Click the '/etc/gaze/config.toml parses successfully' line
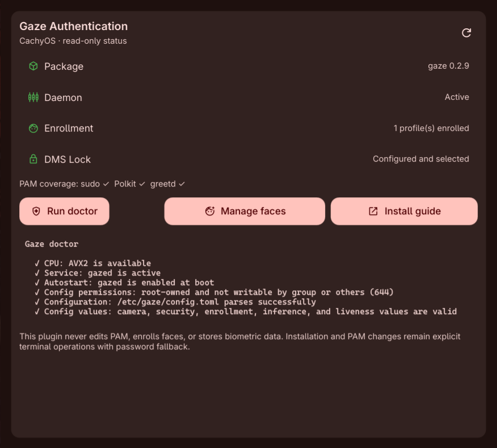Viewport: 497px width, 448px height. (x=175, y=302)
